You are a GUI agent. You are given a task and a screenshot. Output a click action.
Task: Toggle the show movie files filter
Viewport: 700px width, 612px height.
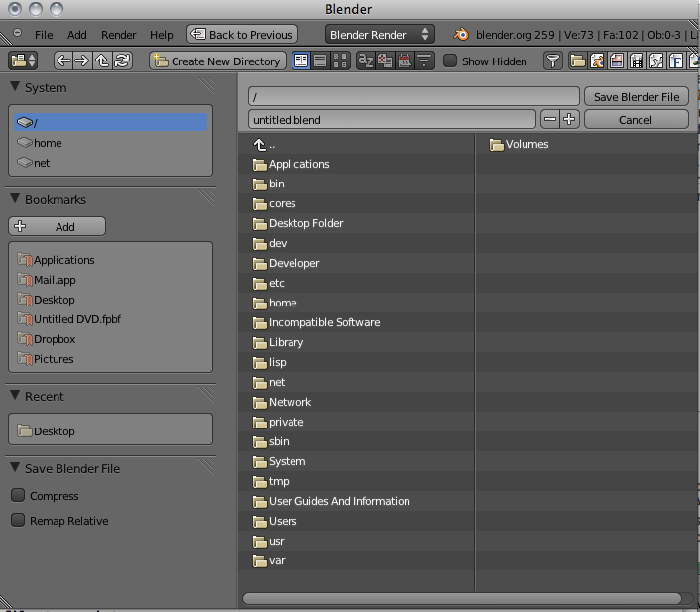point(637,61)
